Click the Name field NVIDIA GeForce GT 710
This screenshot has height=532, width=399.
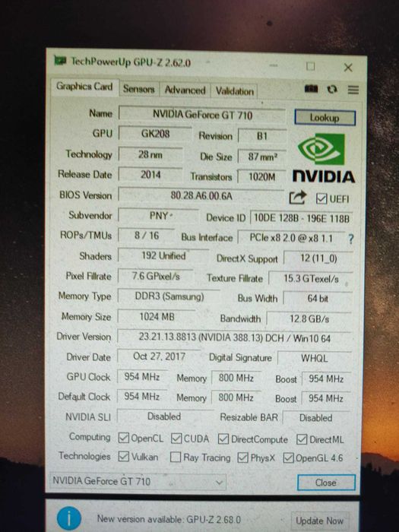202,115
